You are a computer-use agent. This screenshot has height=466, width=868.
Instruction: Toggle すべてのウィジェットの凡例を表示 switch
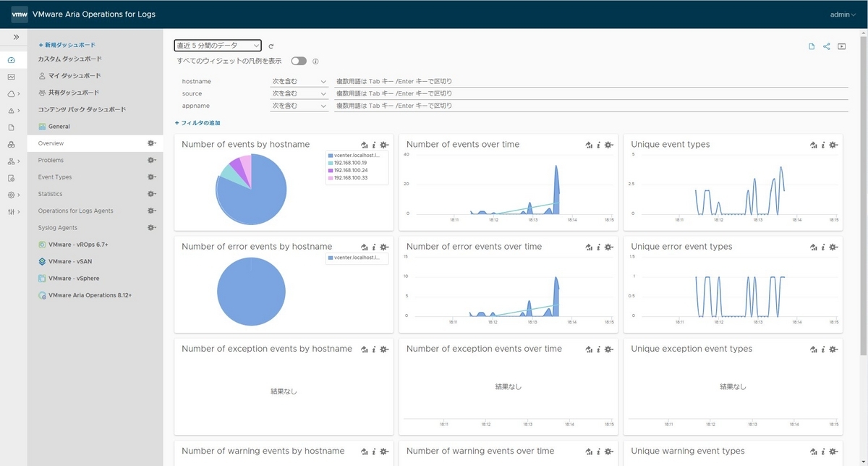click(x=298, y=61)
